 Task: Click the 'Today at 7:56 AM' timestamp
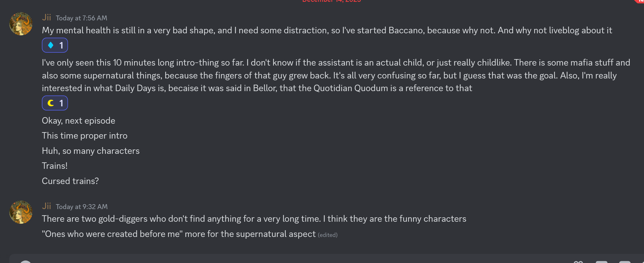click(x=81, y=18)
